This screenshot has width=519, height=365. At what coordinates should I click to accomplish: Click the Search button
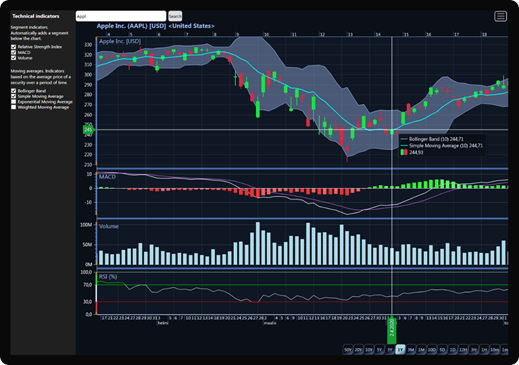175,16
